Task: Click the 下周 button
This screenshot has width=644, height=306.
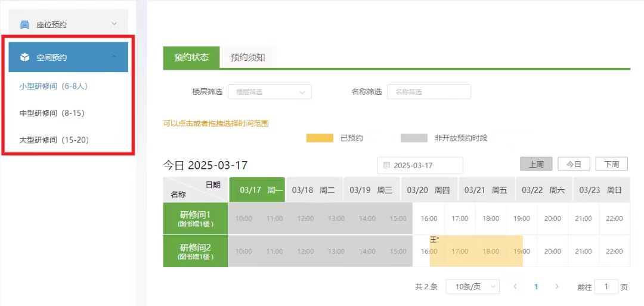Action: point(611,164)
